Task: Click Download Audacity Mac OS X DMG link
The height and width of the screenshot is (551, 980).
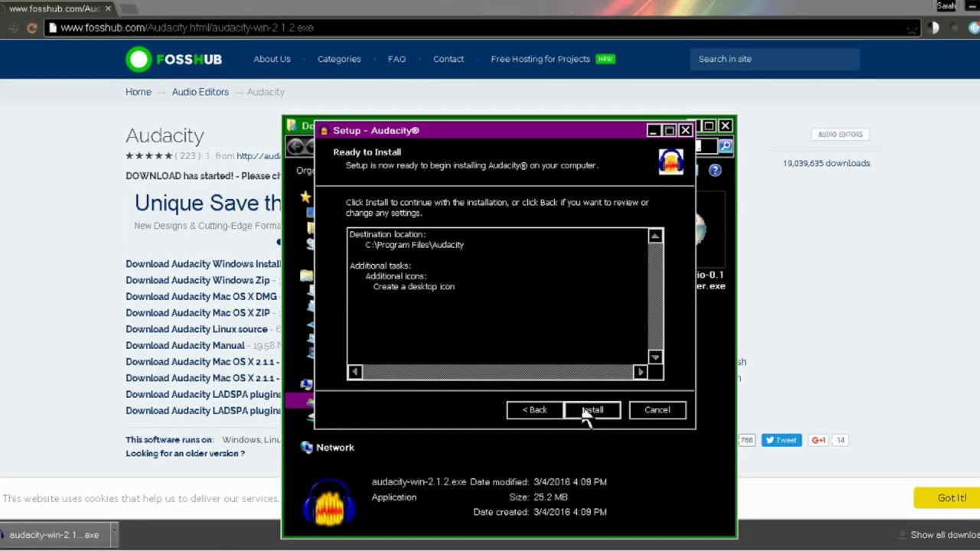Action: [x=201, y=297]
